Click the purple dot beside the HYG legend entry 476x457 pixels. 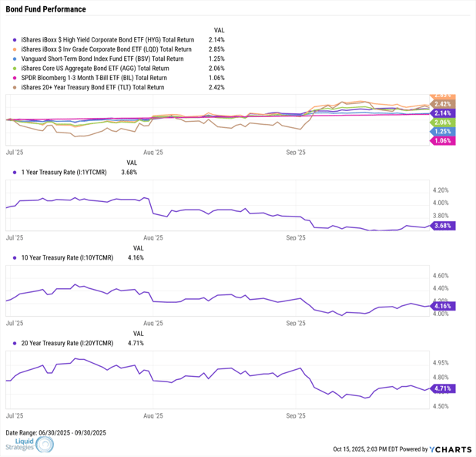coord(15,39)
